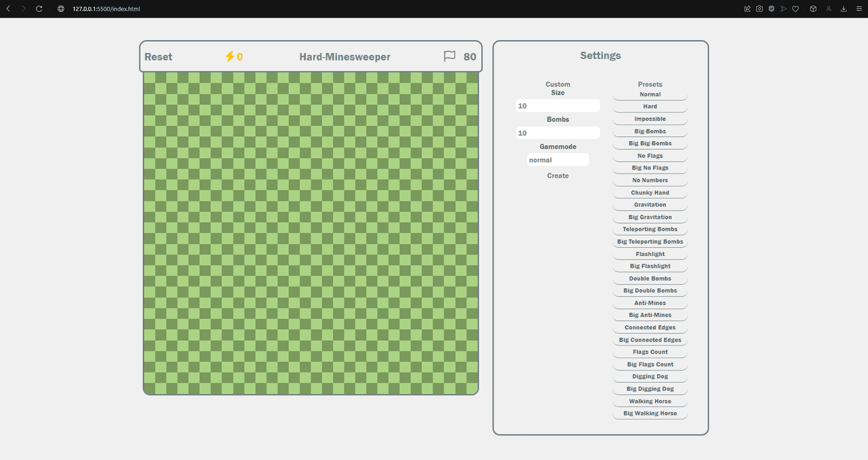Pick the Connected Edges preset

[x=650, y=328]
